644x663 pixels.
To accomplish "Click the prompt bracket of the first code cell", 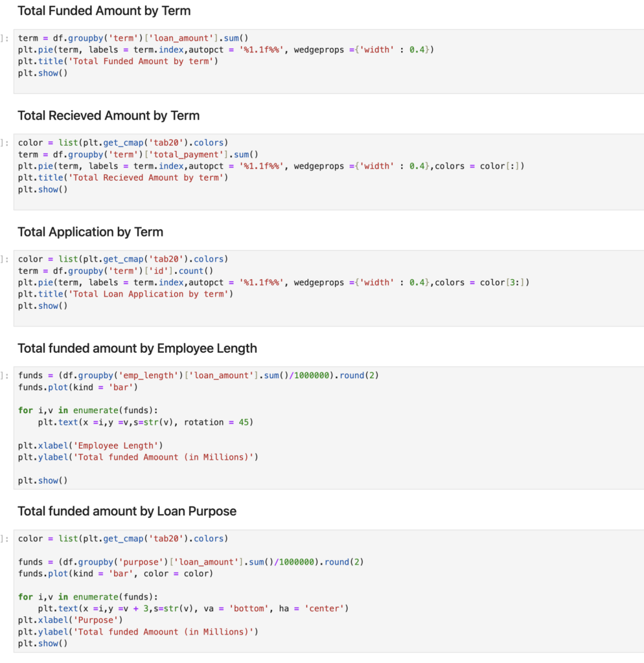I will click(5, 38).
